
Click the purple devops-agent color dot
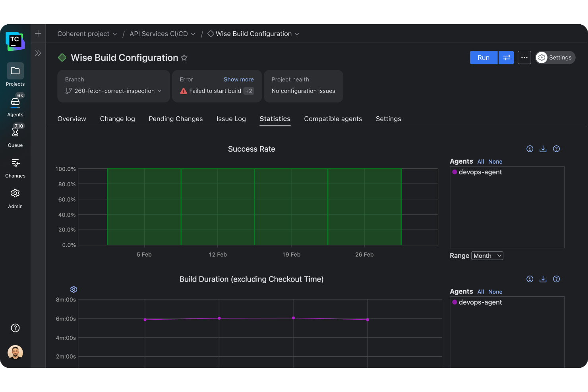point(454,172)
